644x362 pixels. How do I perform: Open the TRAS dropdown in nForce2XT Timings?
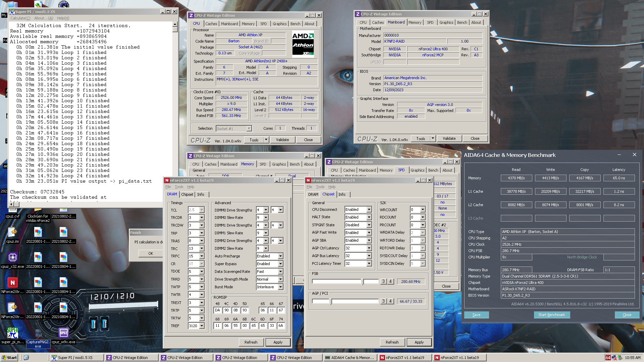tap(202, 241)
